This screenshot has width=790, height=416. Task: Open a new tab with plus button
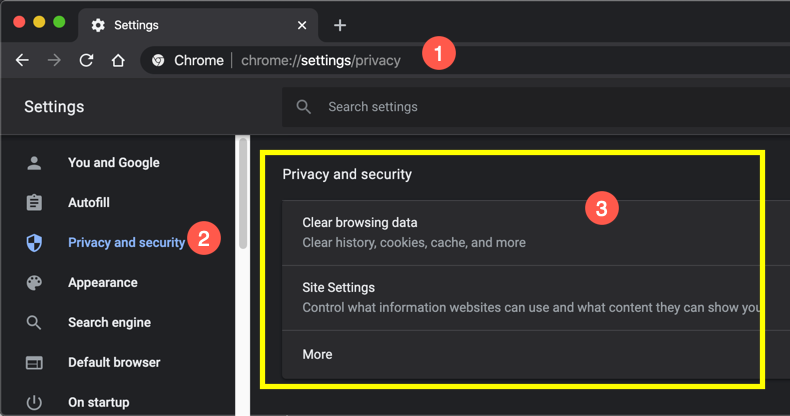[340, 25]
